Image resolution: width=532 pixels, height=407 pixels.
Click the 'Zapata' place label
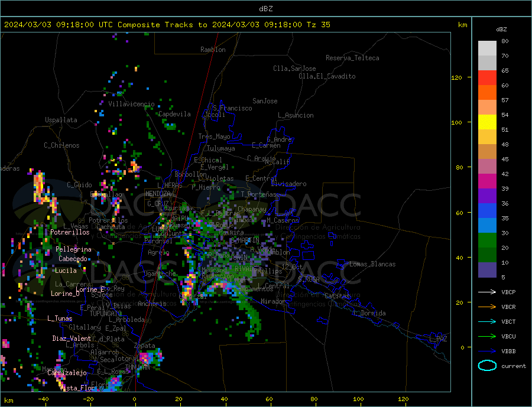point(145,346)
